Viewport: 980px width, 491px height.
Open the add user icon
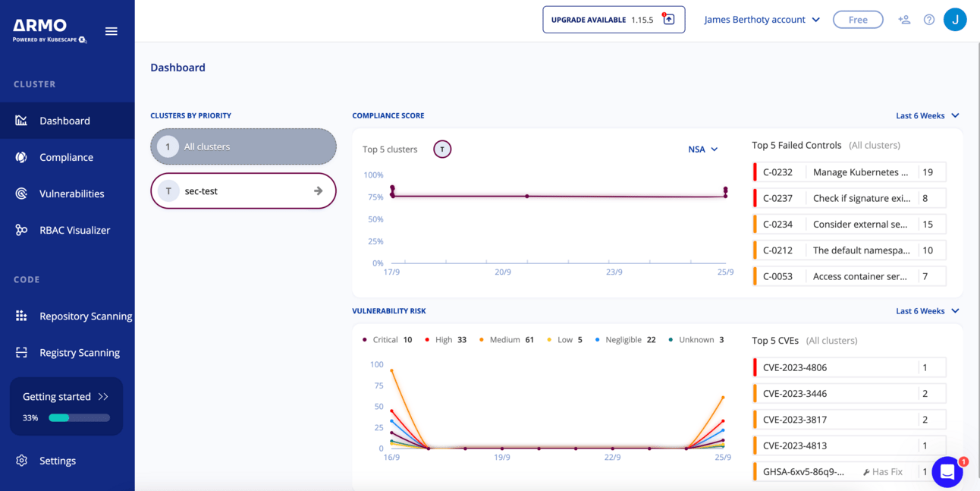coord(903,20)
